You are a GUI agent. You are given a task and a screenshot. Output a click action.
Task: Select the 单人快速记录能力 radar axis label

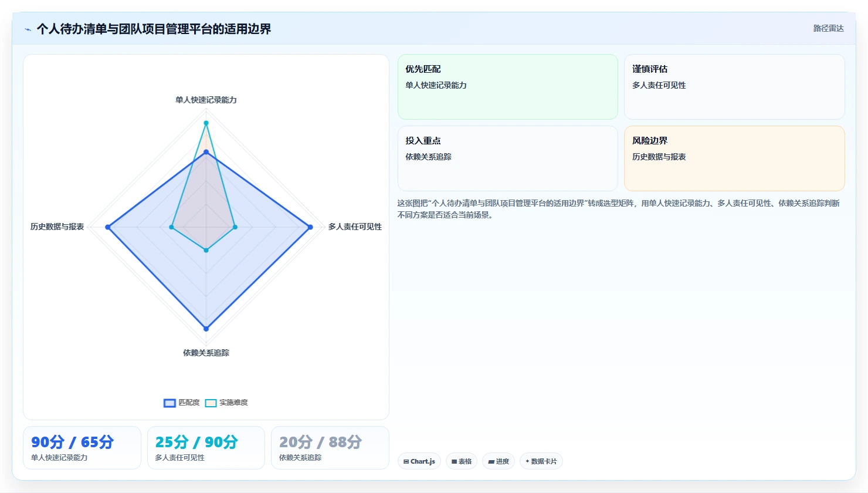pos(206,100)
